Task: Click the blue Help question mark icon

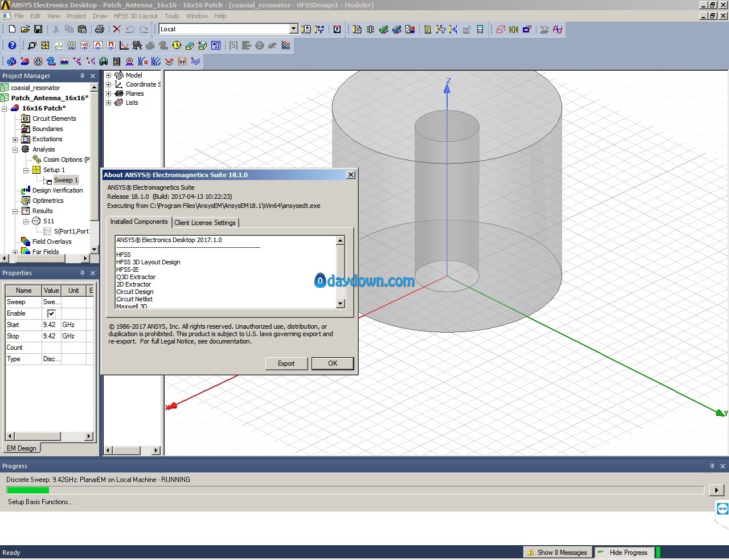Action: pos(12,45)
